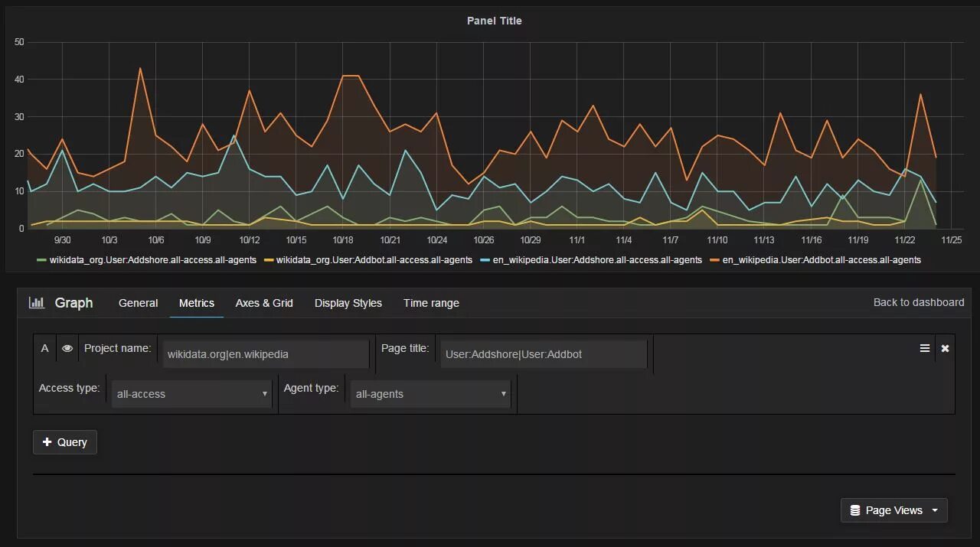Viewport: 980px width, 547px height.
Task: Toggle query A visibility eye icon
Action: click(x=67, y=349)
